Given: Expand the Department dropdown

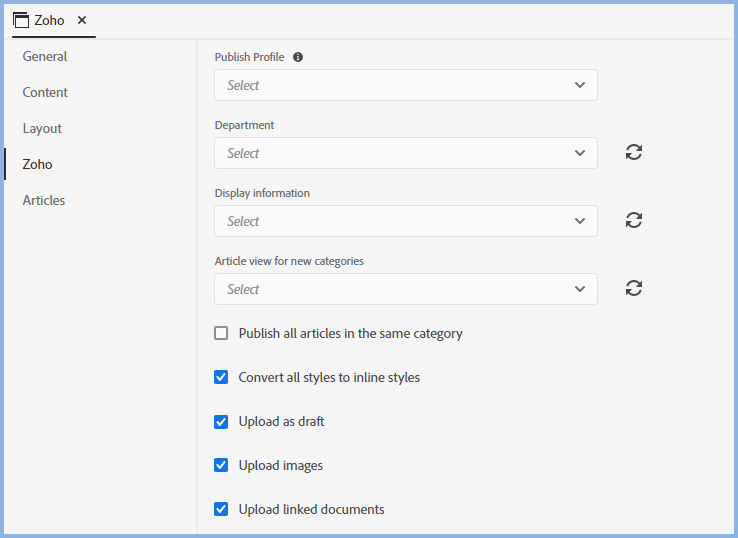Looking at the screenshot, I should [x=405, y=153].
